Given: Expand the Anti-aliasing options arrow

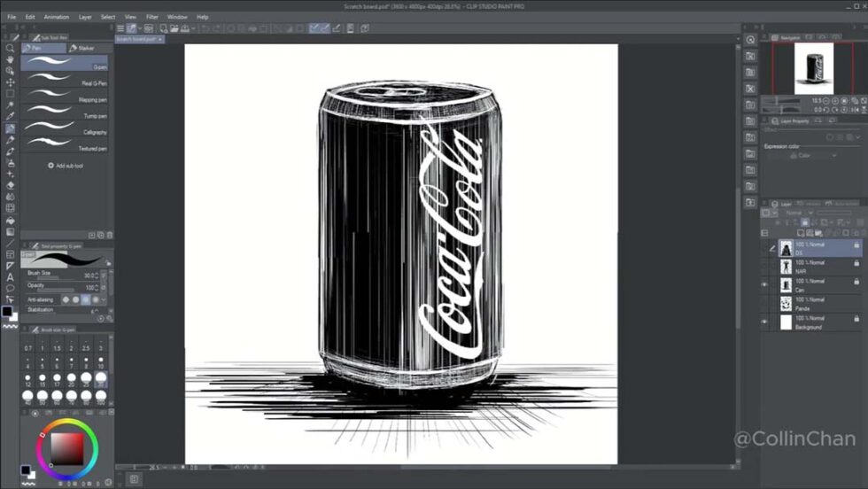Looking at the screenshot, I should coord(104,299).
